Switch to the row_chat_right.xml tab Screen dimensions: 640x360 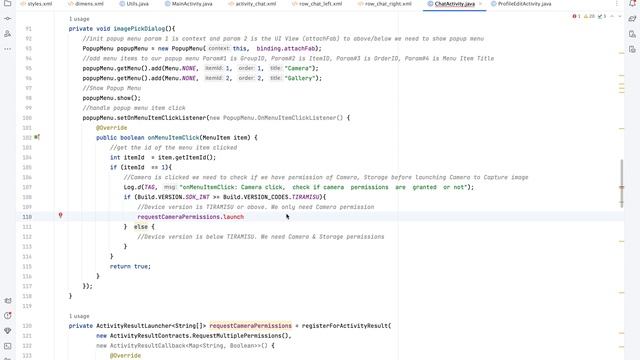coord(384,4)
